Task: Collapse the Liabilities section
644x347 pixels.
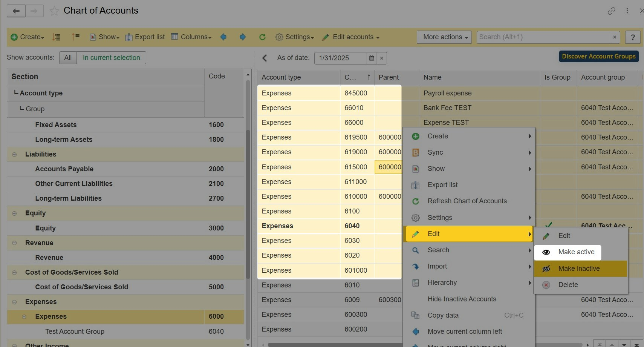Action: (14, 155)
